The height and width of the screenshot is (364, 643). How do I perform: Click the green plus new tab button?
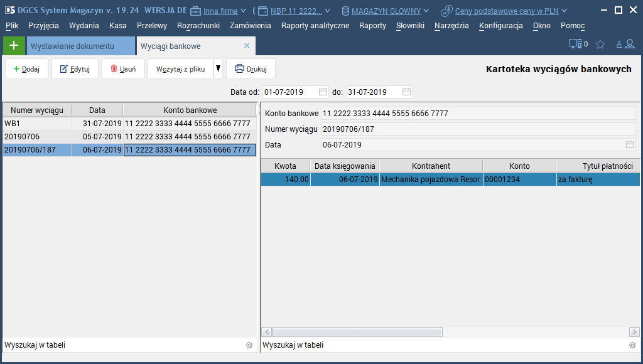pyautogui.click(x=14, y=46)
